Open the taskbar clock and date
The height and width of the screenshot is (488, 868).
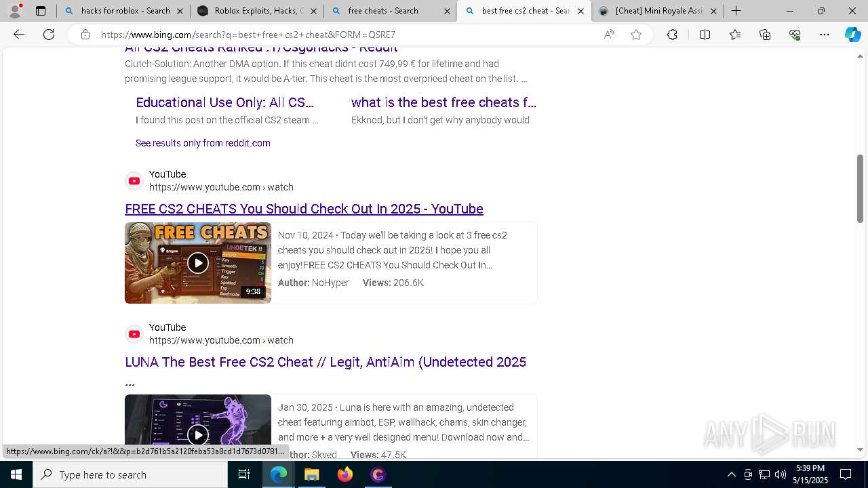812,474
